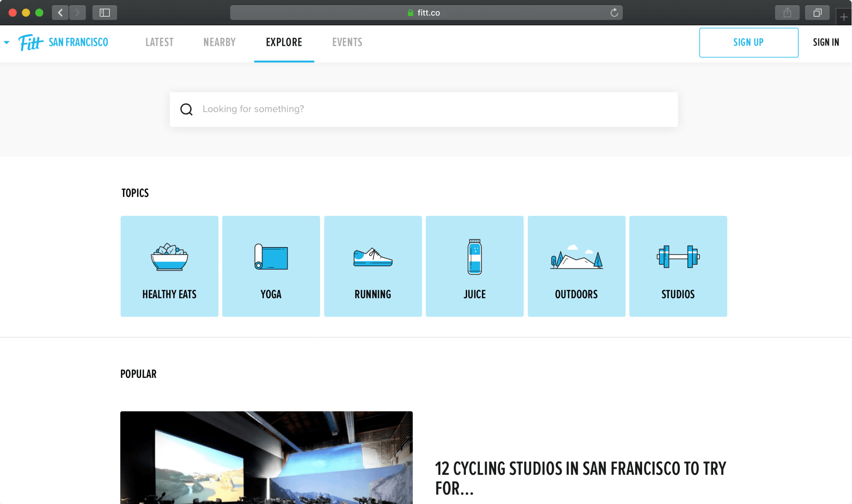Close the Safari window
Viewport: 852px width, 504px height.
click(x=12, y=13)
